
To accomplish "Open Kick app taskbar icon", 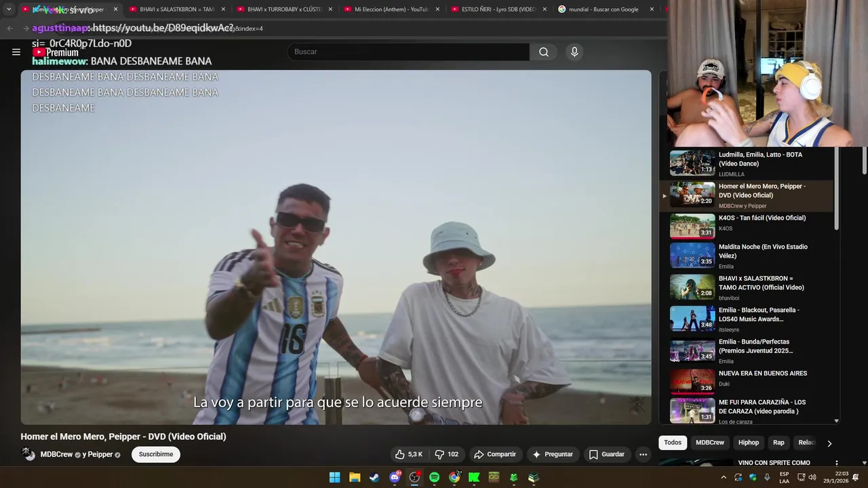I will pyautogui.click(x=474, y=477).
